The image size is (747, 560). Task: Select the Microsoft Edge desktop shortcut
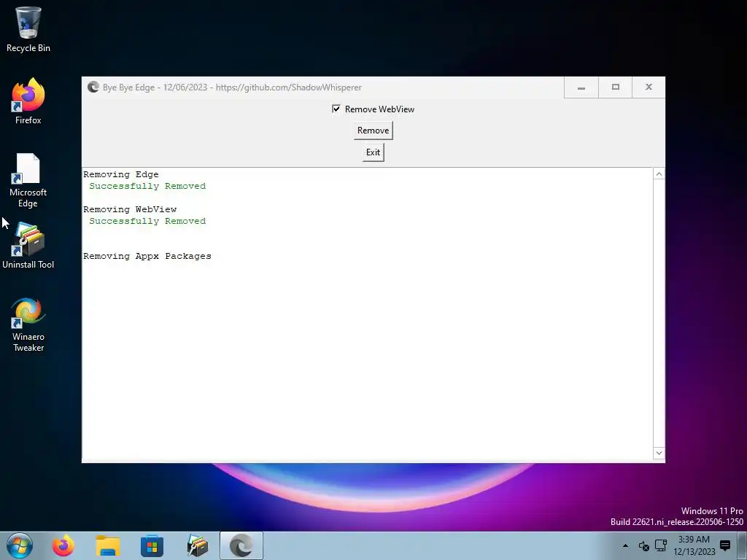click(28, 180)
